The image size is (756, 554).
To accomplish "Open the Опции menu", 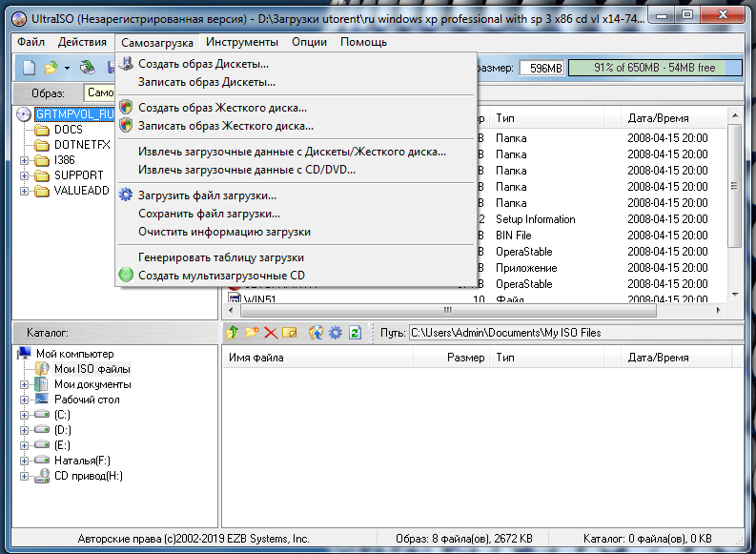I will coord(309,42).
